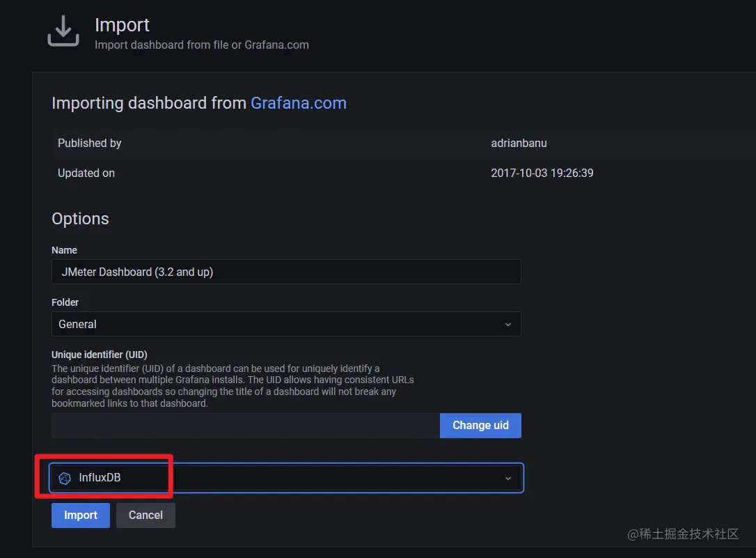This screenshot has width=756, height=558.
Task: Open the Folder dropdown showing General
Action: pos(286,324)
